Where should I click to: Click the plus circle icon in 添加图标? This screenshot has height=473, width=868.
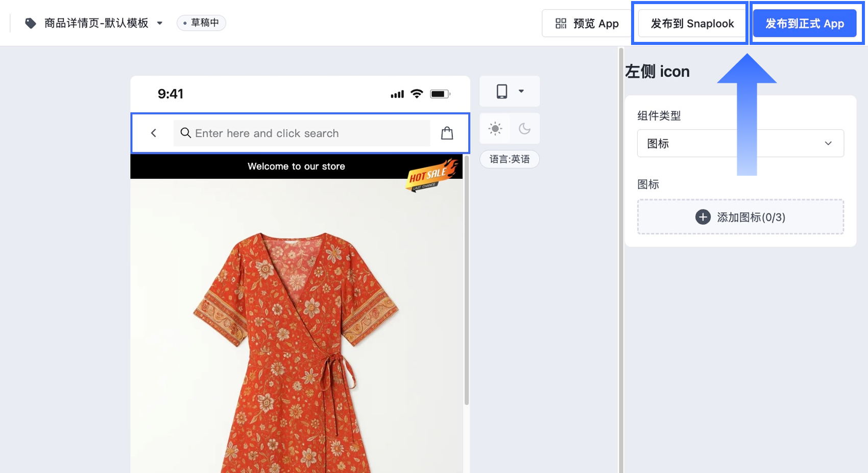click(x=703, y=217)
